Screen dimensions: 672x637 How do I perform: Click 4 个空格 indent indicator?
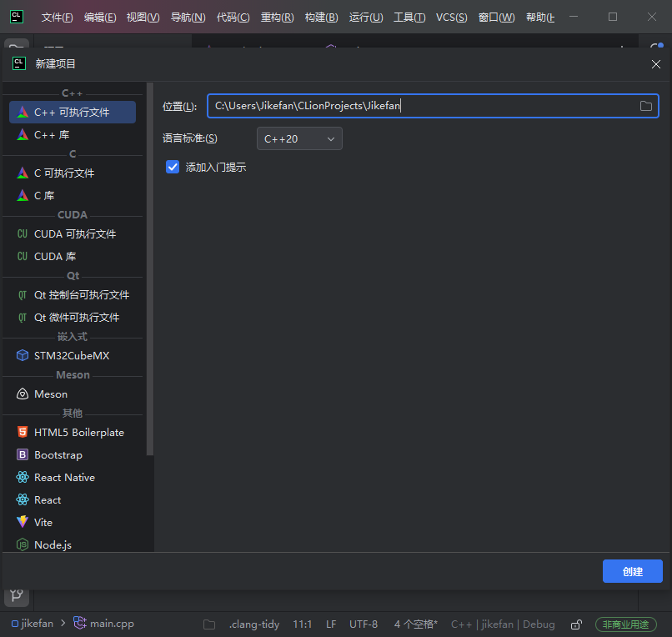415,624
